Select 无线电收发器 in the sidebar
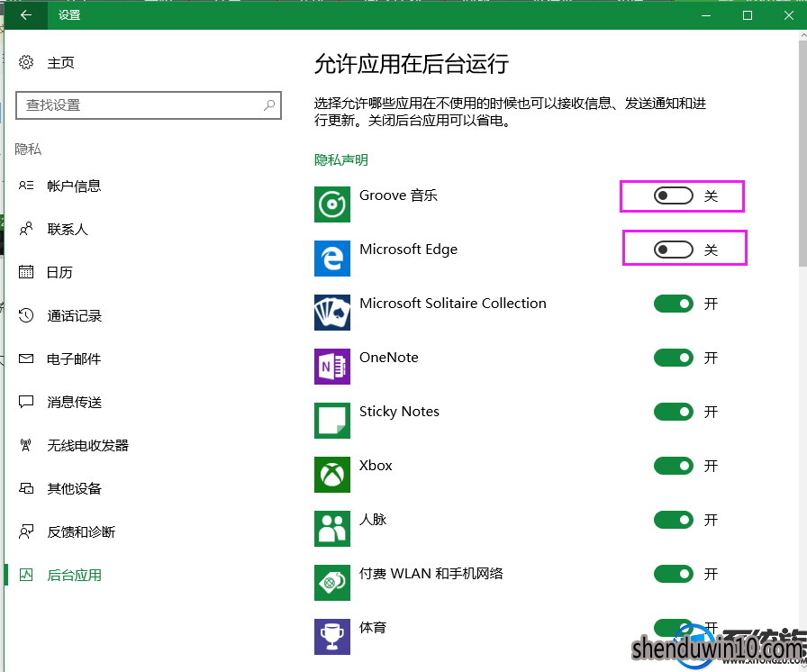Screen dimensions: 807x672 point(87,445)
